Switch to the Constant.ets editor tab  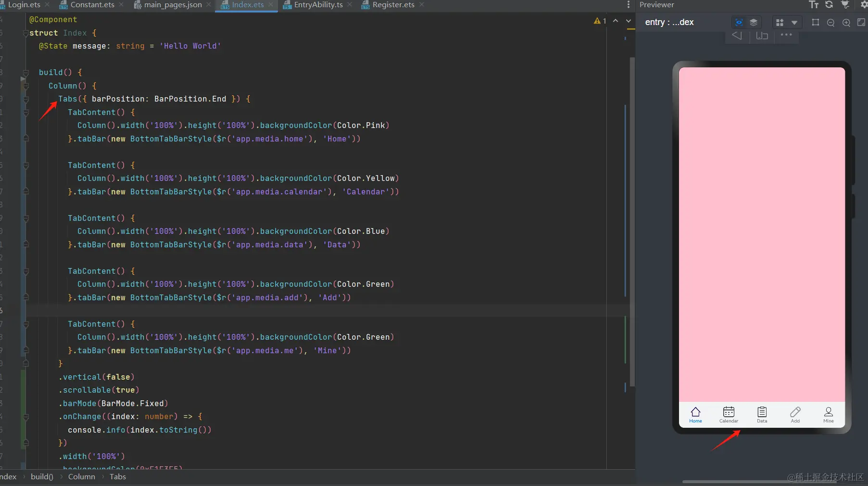(92, 5)
